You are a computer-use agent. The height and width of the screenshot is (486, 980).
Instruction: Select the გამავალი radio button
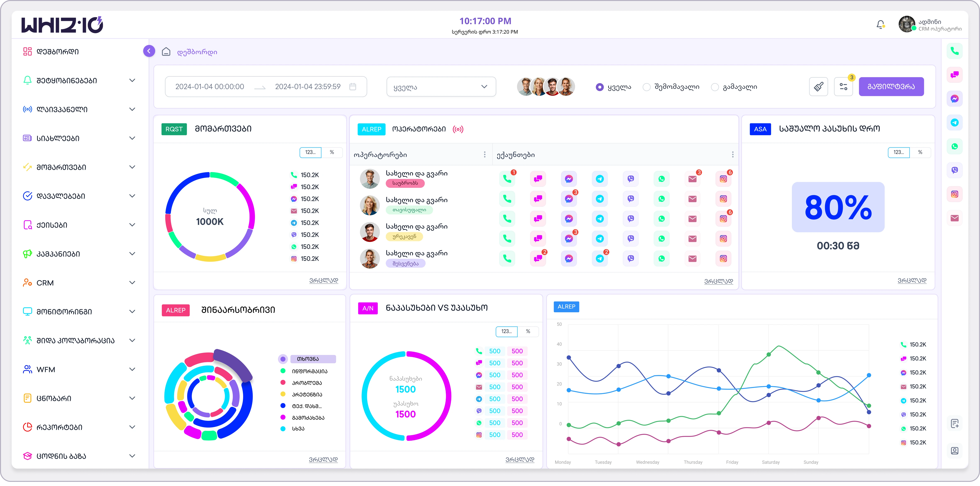715,87
